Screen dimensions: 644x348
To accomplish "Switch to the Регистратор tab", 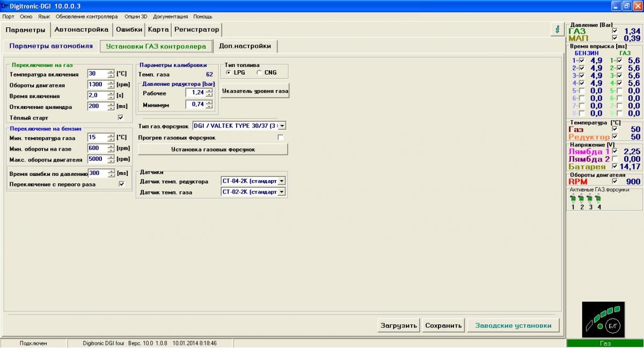I will [196, 29].
